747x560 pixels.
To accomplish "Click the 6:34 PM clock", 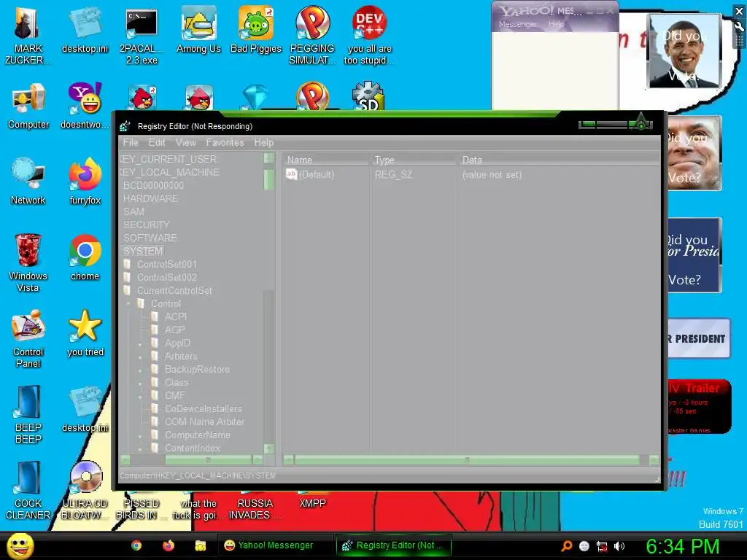I will tap(682, 546).
